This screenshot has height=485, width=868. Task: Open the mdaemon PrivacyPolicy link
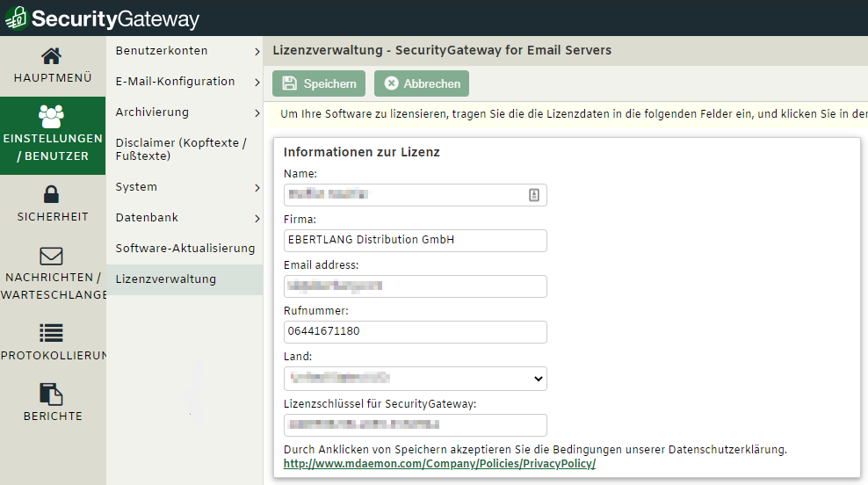point(439,464)
